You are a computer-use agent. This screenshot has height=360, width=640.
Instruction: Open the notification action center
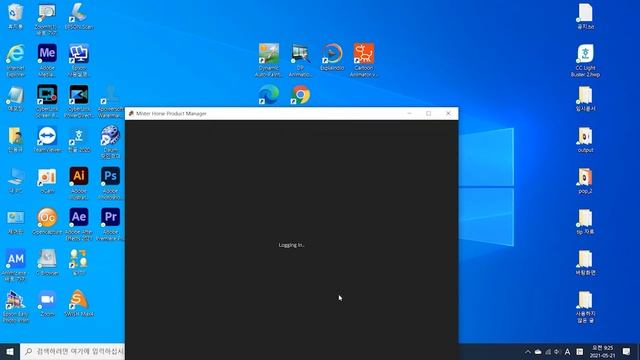click(x=627, y=352)
